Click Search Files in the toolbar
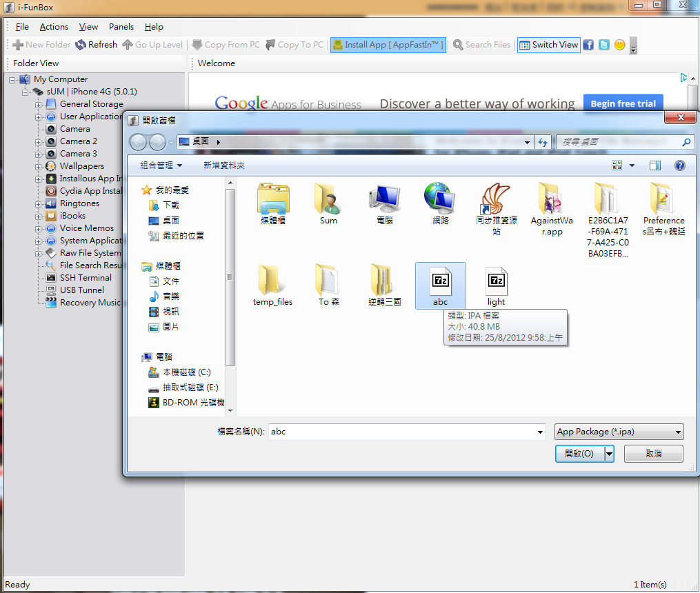Image resolution: width=700 pixels, height=593 pixels. [481, 45]
